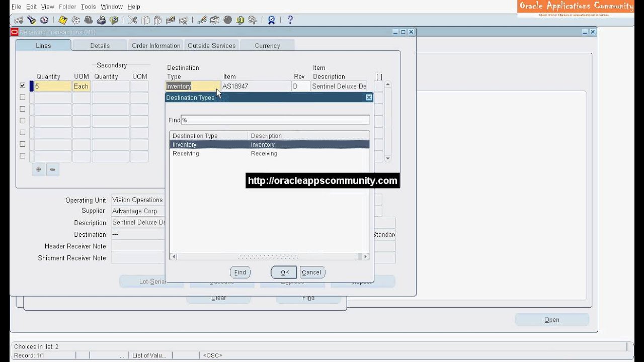Click OK in Destination Types dialog
644x362 pixels.
coord(285,273)
